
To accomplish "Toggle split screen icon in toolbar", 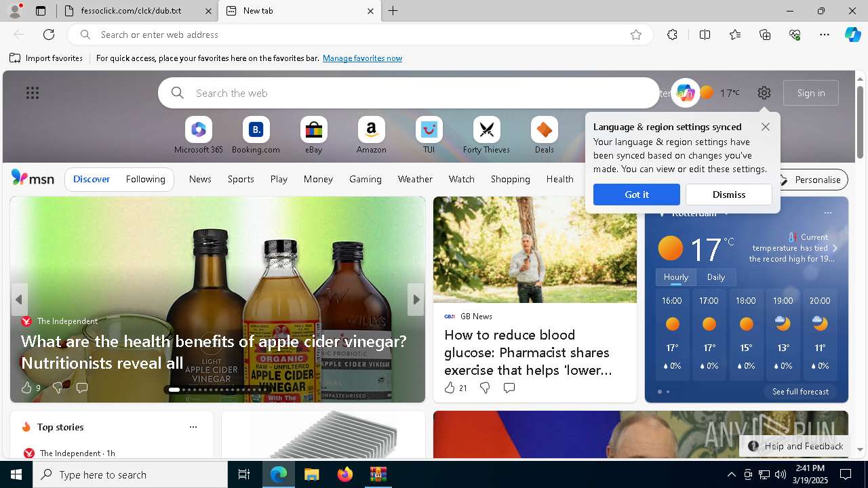I will [705, 35].
